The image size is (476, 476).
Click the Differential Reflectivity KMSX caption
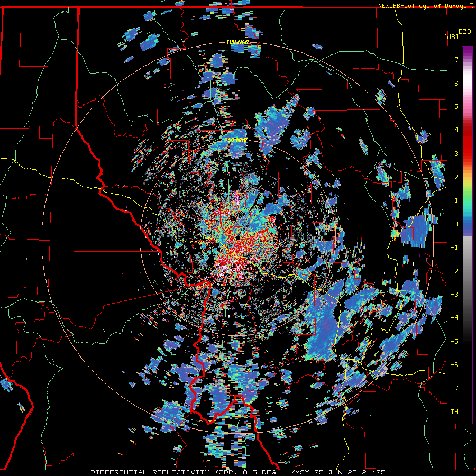[x=238, y=472]
